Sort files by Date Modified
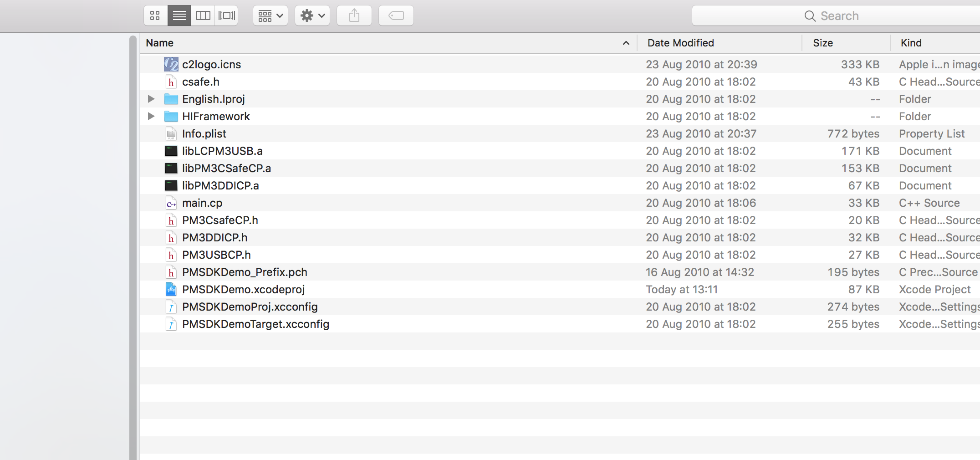 (x=680, y=42)
